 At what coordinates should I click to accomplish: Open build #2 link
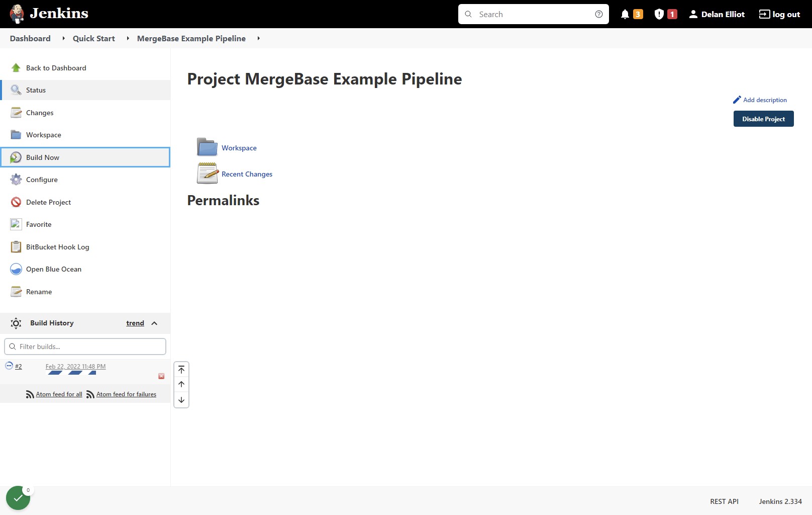18,367
